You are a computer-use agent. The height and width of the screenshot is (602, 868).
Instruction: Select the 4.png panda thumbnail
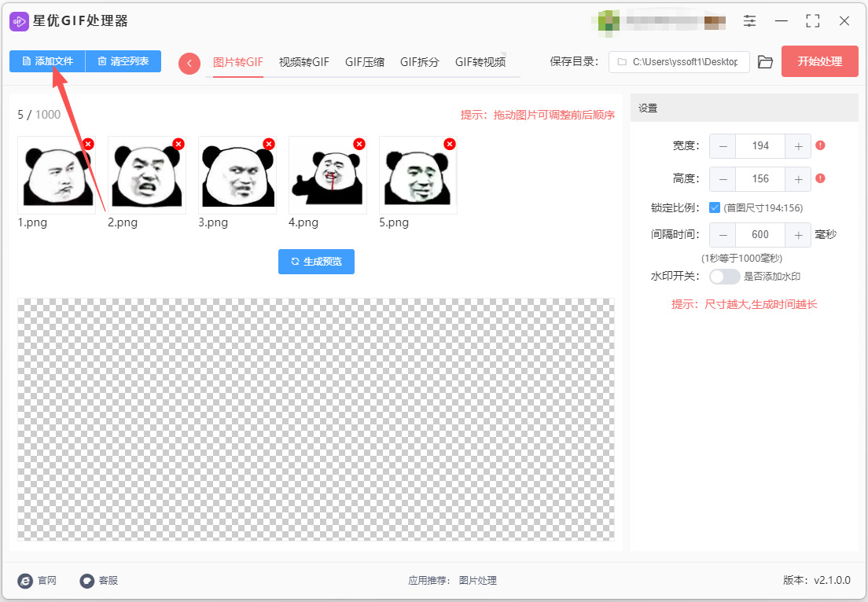tap(328, 175)
